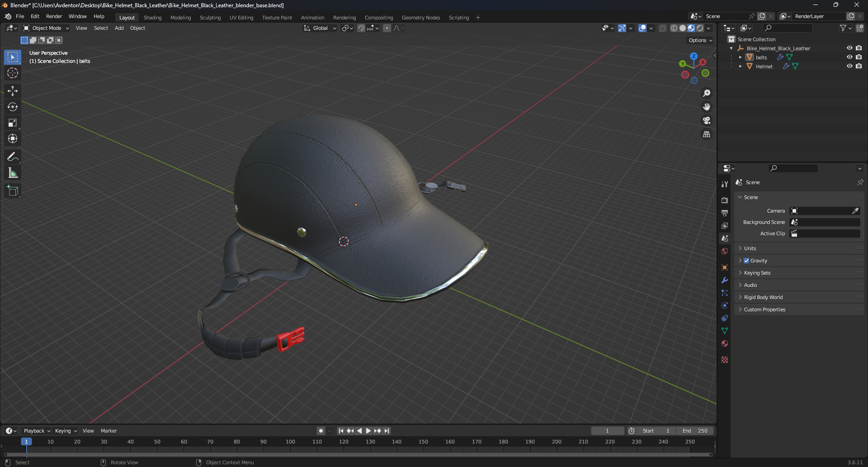Screen dimensions: 868x467
Task: Click the zoom view magnifier icon
Action: (x=707, y=93)
